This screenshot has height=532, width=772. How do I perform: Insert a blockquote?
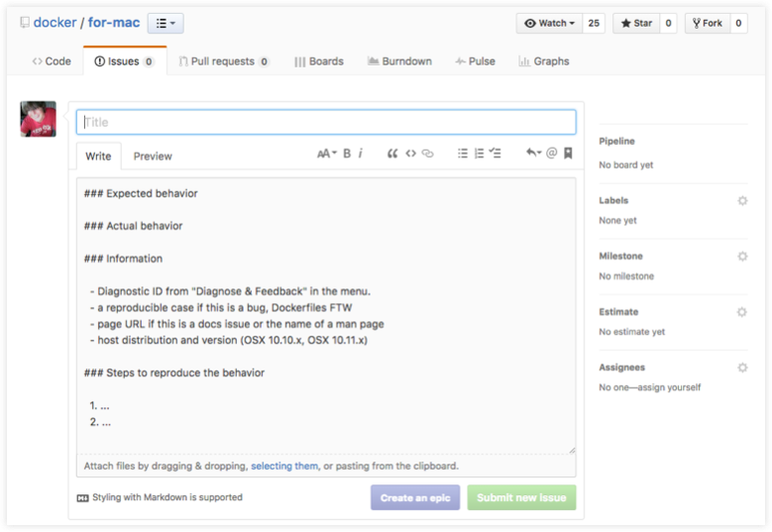coord(392,154)
